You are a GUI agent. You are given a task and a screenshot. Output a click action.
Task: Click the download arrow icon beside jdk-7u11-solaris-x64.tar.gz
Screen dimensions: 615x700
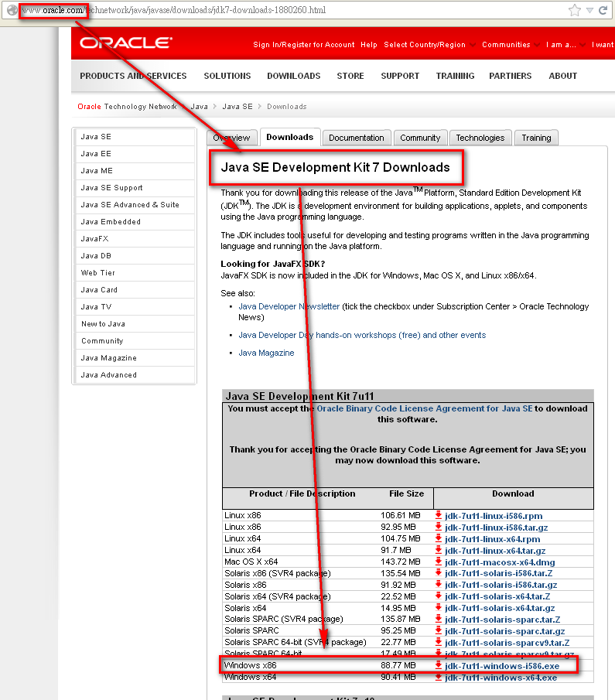pyautogui.click(x=439, y=608)
